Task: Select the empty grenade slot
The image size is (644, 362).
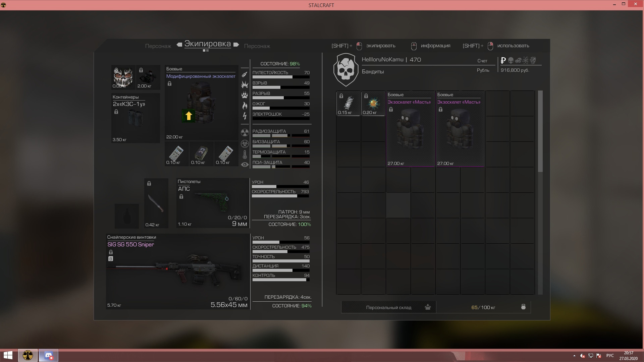Action: [127, 216]
